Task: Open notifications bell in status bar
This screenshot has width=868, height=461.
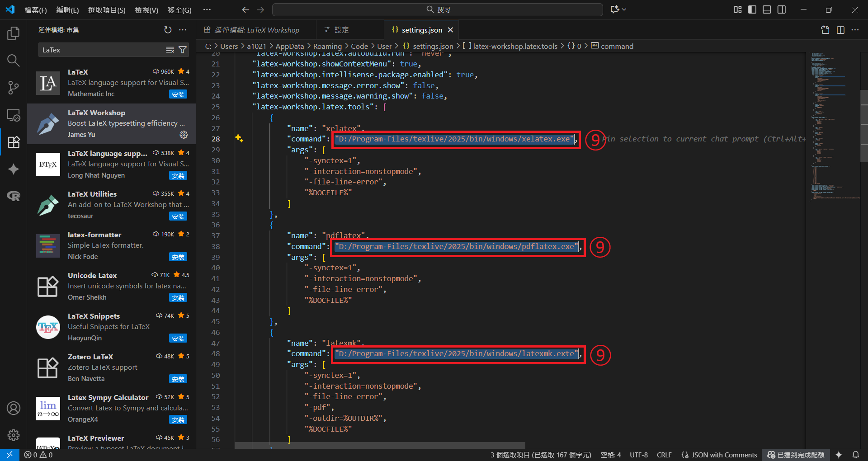Action: point(855,455)
